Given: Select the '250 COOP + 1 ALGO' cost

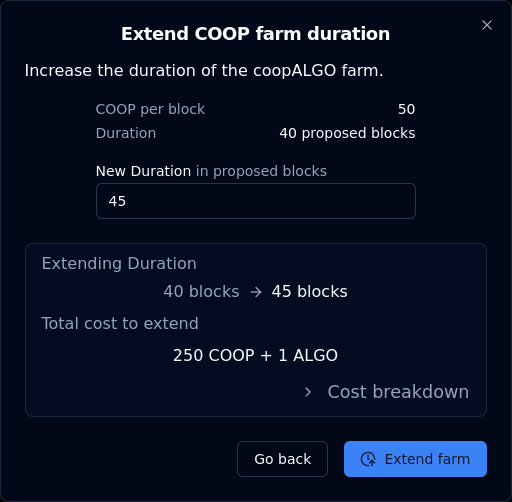Looking at the screenshot, I should (255, 355).
